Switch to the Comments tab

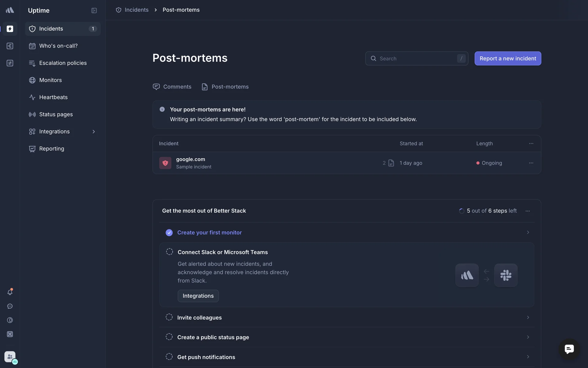172,87
